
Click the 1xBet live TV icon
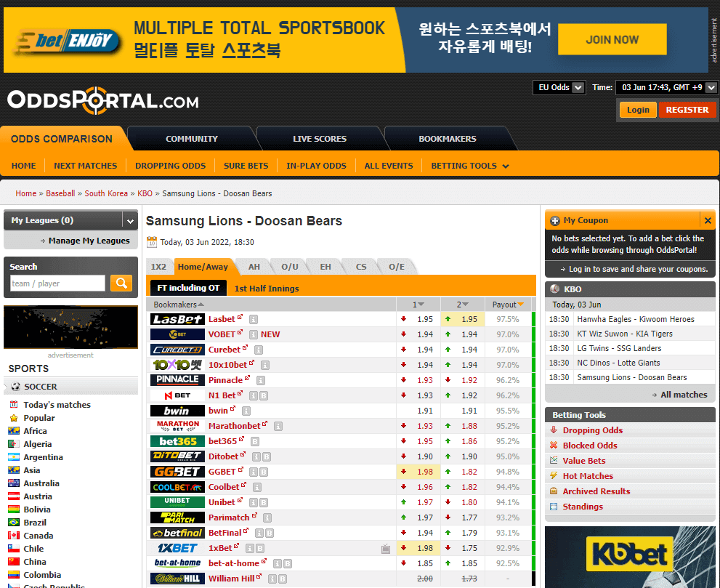pyautogui.click(x=386, y=549)
